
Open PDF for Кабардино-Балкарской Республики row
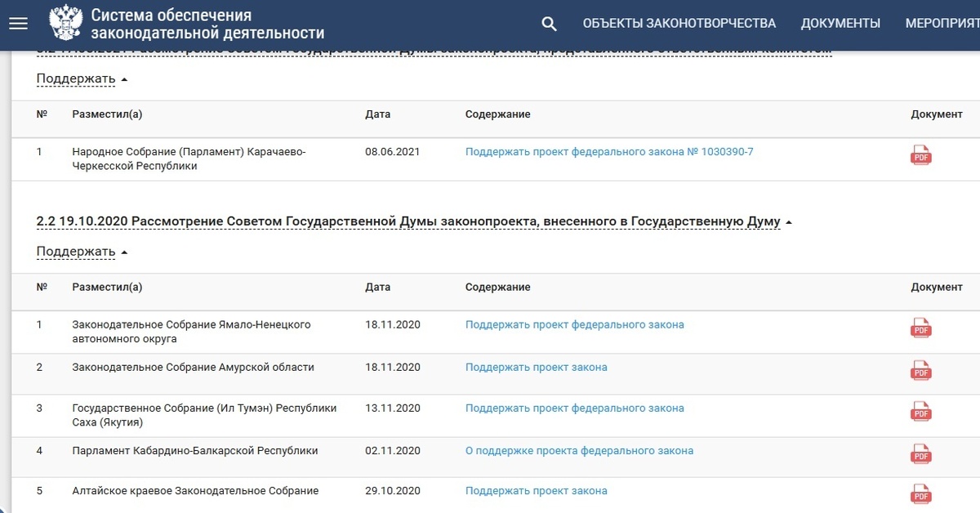pyautogui.click(x=920, y=453)
